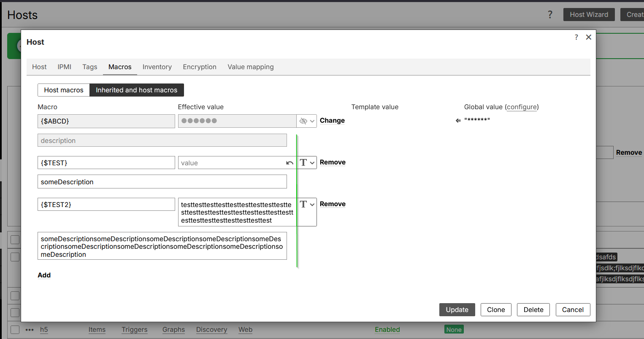Click the revert arrow in {$TEST} value field
644x339 pixels.
[x=290, y=163]
